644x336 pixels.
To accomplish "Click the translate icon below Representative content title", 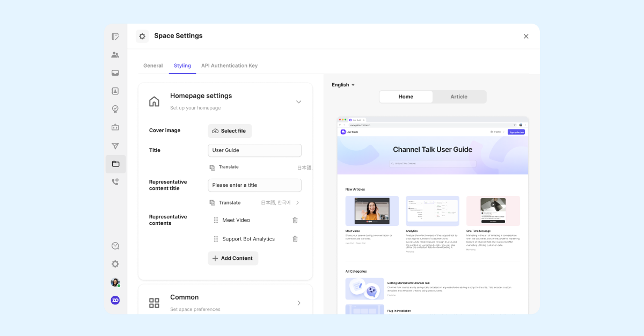I will point(213,203).
